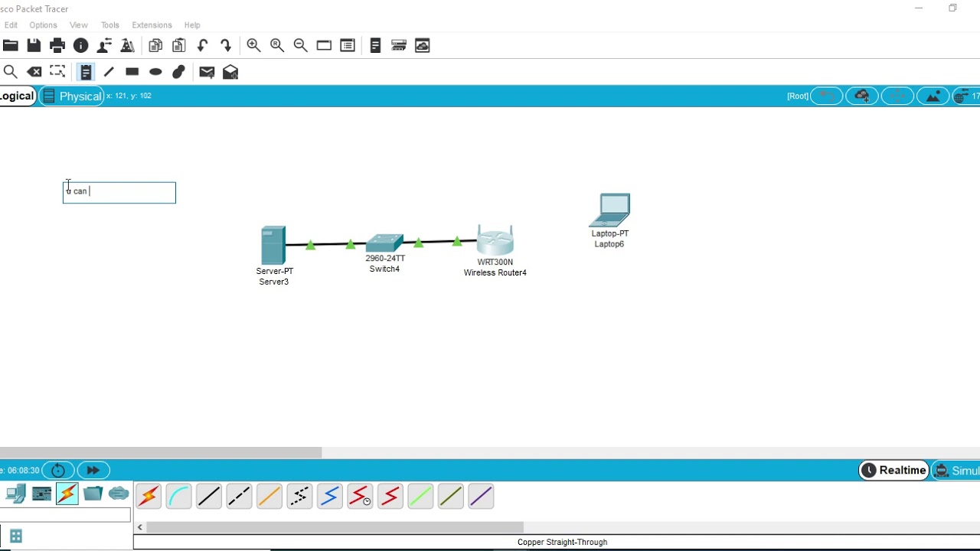Click the Print icon
Screen dimensions: 980x551
tap(57, 46)
